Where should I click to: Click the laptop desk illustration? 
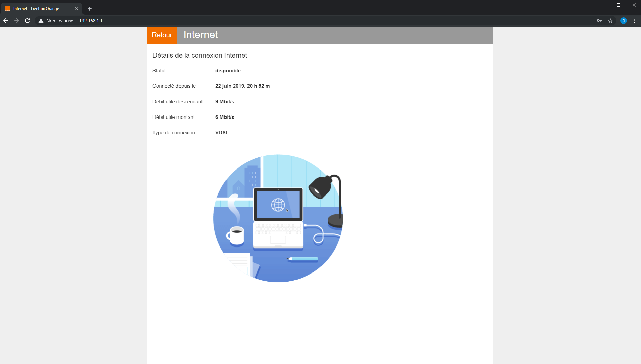pos(278,218)
